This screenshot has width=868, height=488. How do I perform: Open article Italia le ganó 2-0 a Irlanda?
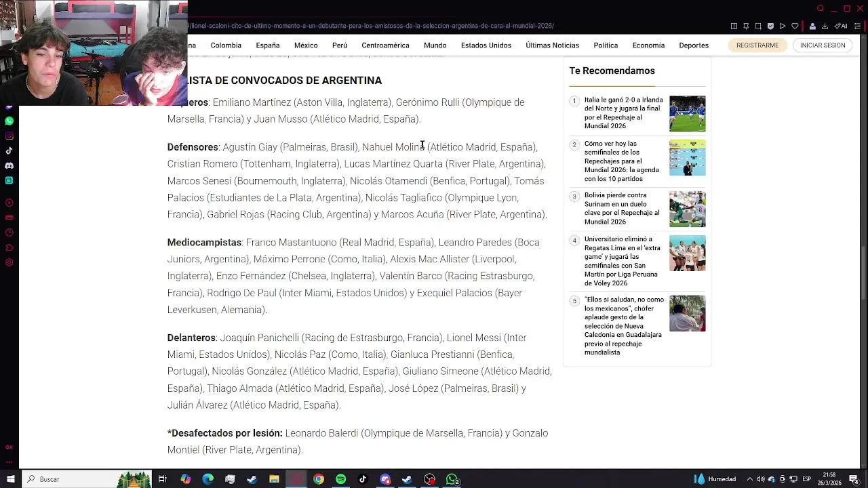(x=624, y=113)
